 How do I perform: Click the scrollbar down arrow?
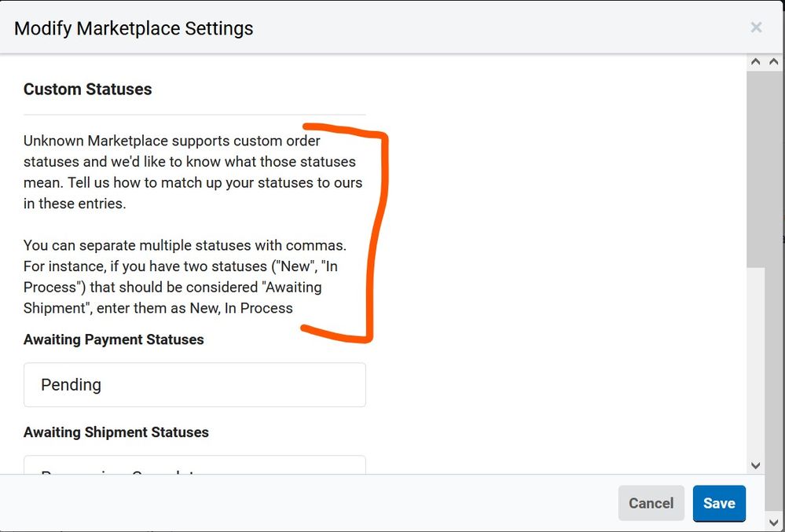pyautogui.click(x=755, y=465)
